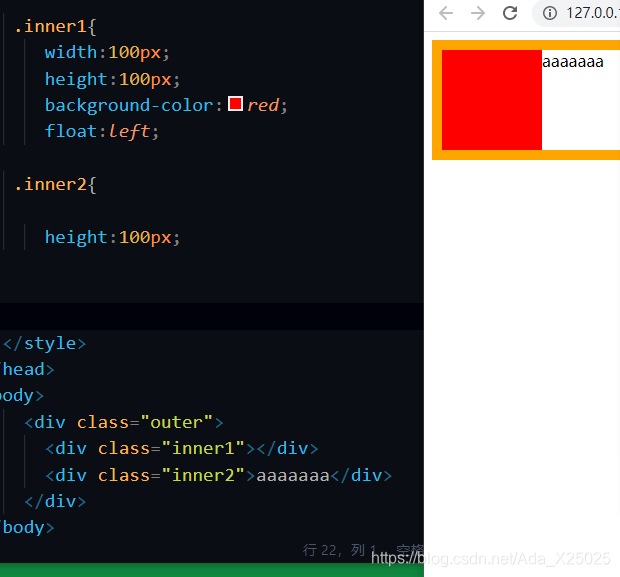Click the closing 'body>' tag line
Viewport: 620px width, 577px height.
[x=27, y=528]
